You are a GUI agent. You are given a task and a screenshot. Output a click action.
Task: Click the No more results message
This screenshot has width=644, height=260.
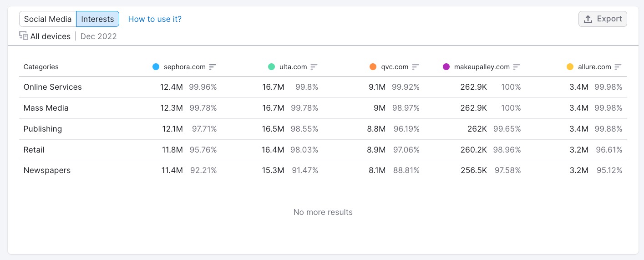pyautogui.click(x=323, y=212)
